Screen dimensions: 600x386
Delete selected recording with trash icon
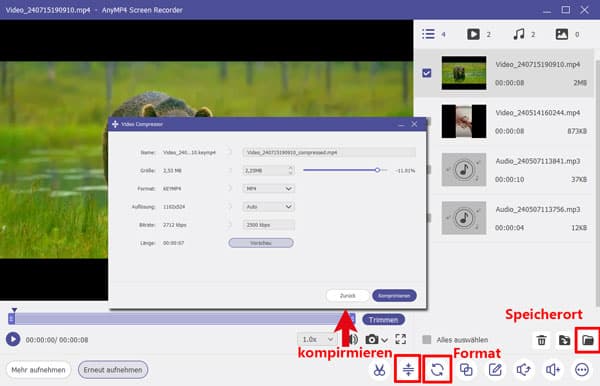pyautogui.click(x=541, y=340)
